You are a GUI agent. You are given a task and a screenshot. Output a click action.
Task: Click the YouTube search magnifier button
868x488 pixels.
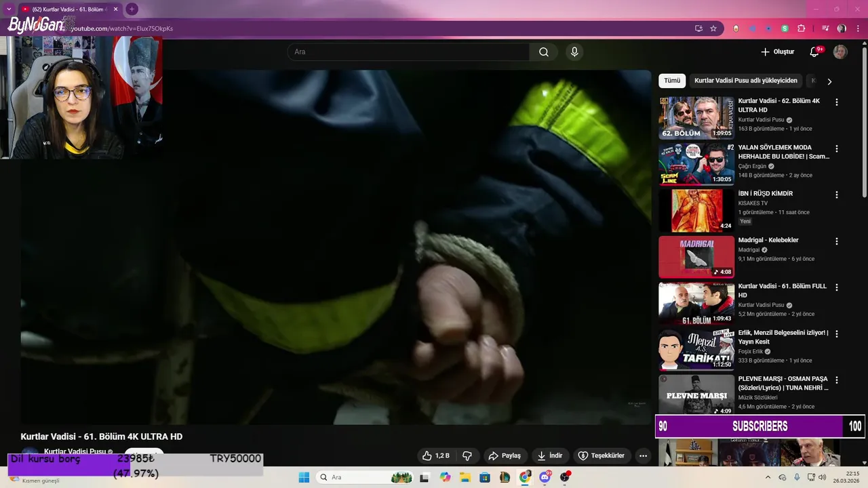coord(544,52)
